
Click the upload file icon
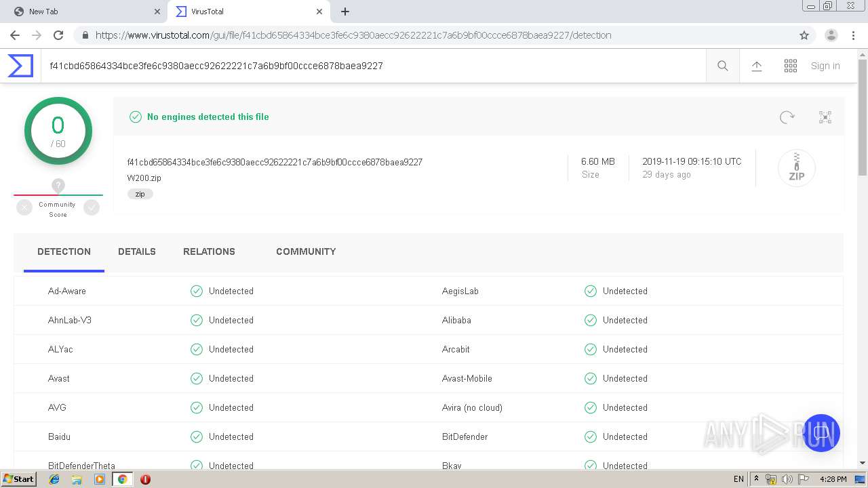(757, 66)
